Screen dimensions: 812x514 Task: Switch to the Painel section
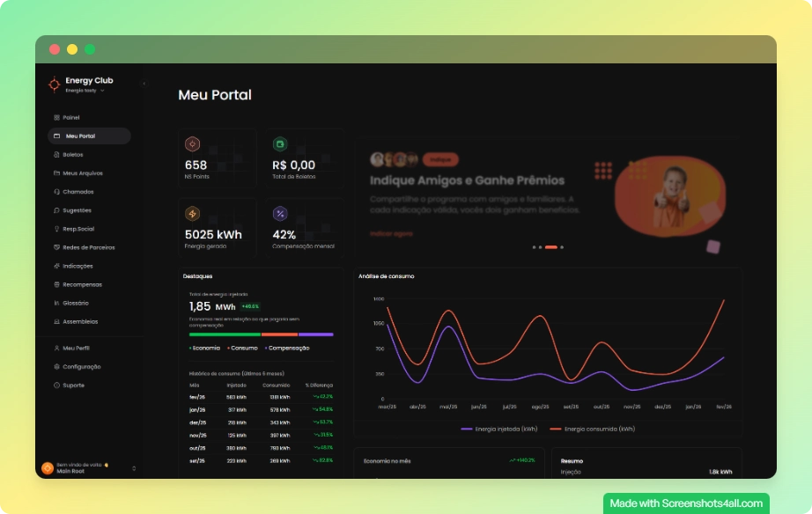tap(67, 116)
